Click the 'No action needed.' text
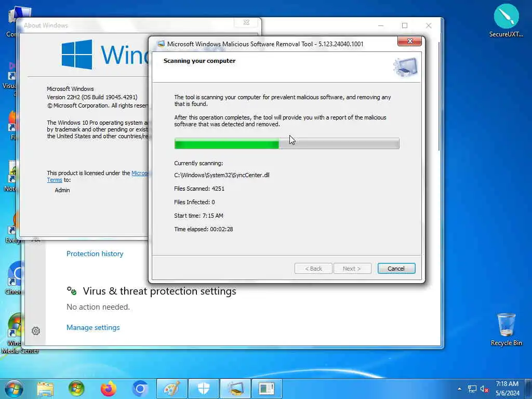Image resolution: width=532 pixels, height=399 pixels. click(x=98, y=307)
